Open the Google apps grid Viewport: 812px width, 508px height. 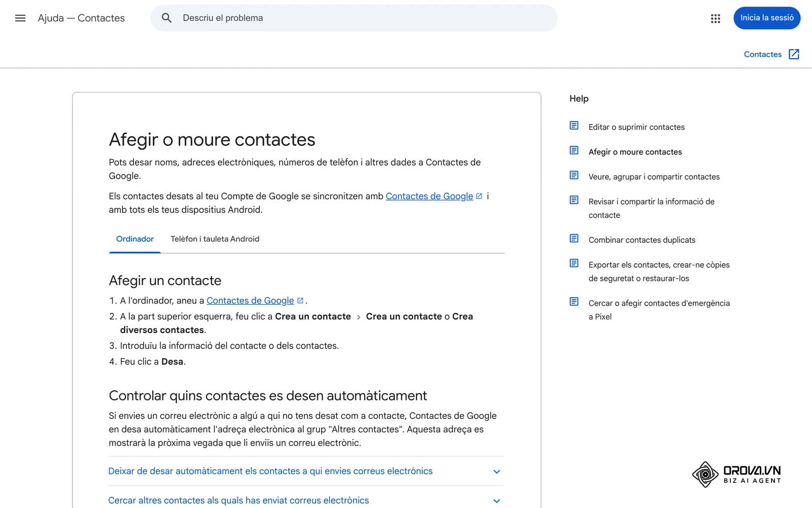(x=716, y=18)
